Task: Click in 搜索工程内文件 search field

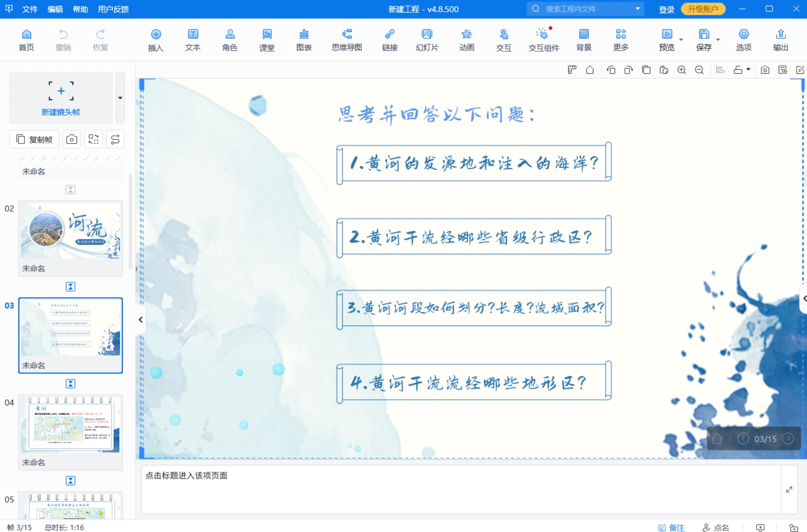Action: tap(586, 9)
